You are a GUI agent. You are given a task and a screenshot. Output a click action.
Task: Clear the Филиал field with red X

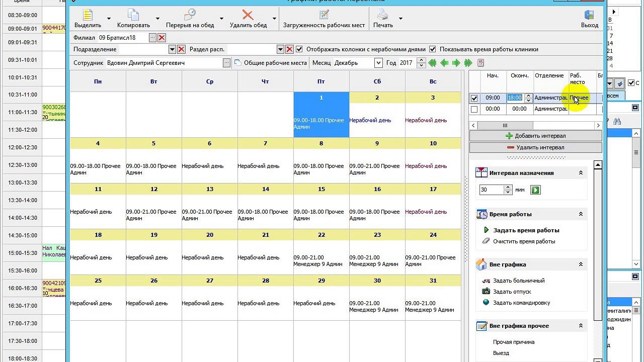point(162,38)
